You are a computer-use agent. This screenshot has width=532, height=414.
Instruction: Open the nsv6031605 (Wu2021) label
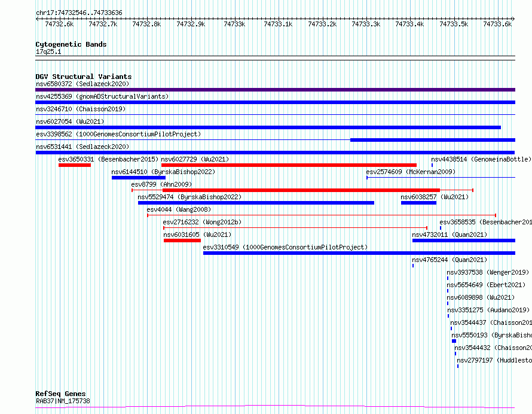click(197, 235)
